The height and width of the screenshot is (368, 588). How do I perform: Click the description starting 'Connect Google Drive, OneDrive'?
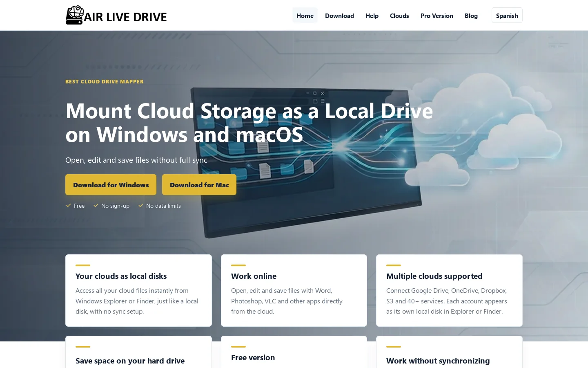point(447,301)
